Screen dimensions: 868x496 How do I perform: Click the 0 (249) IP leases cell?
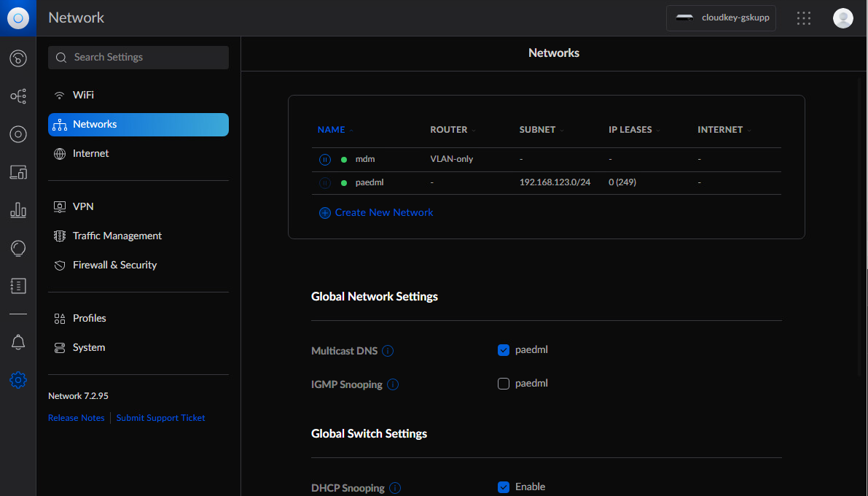tap(622, 182)
